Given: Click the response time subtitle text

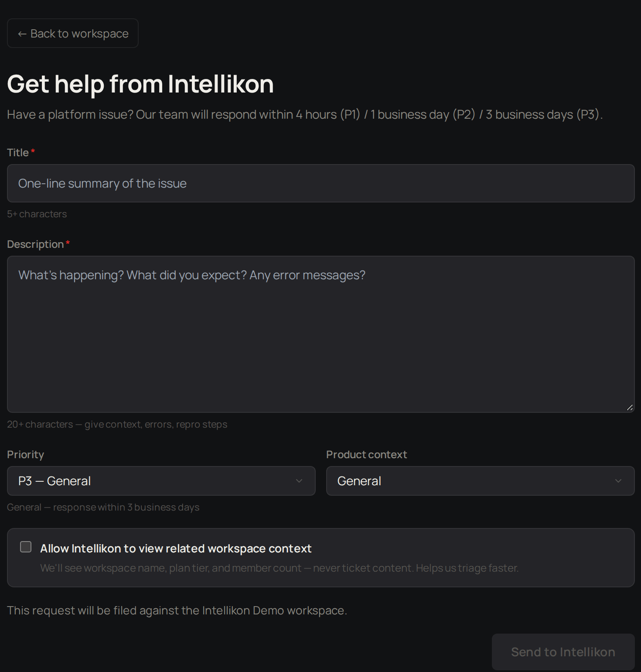Looking at the screenshot, I should point(305,114).
